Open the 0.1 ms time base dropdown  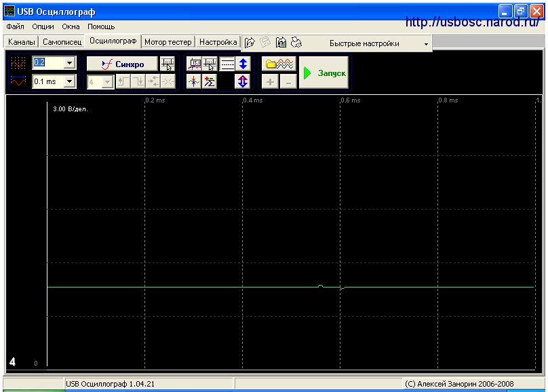pos(70,82)
